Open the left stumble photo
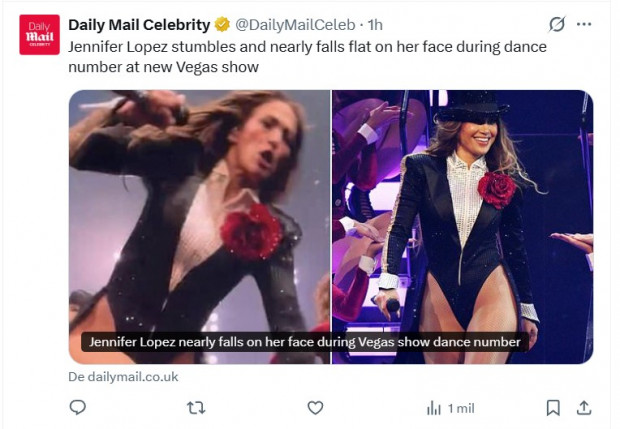Viewport: 620px width, 429px height. pos(199,200)
